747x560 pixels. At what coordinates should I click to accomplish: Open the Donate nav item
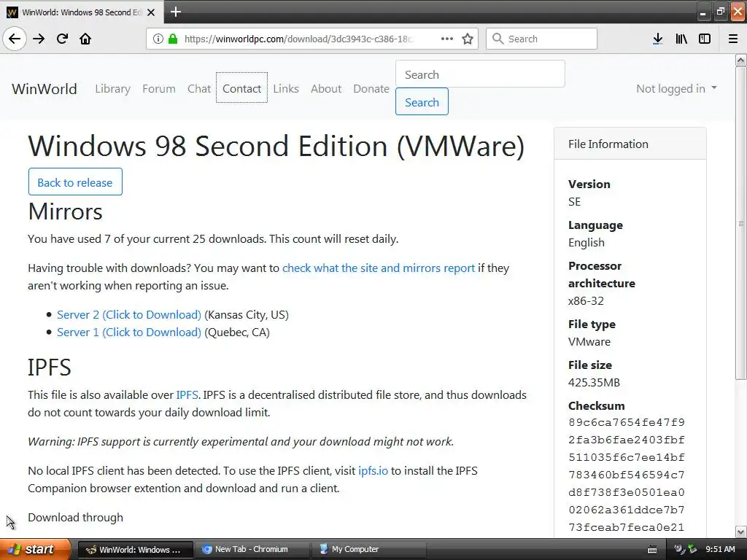[371, 88]
